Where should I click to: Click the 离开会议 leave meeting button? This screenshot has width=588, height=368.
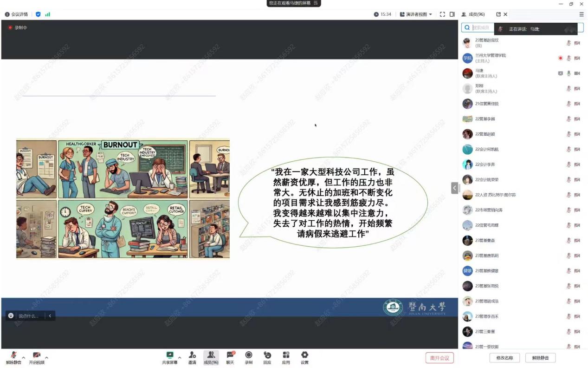tap(439, 358)
